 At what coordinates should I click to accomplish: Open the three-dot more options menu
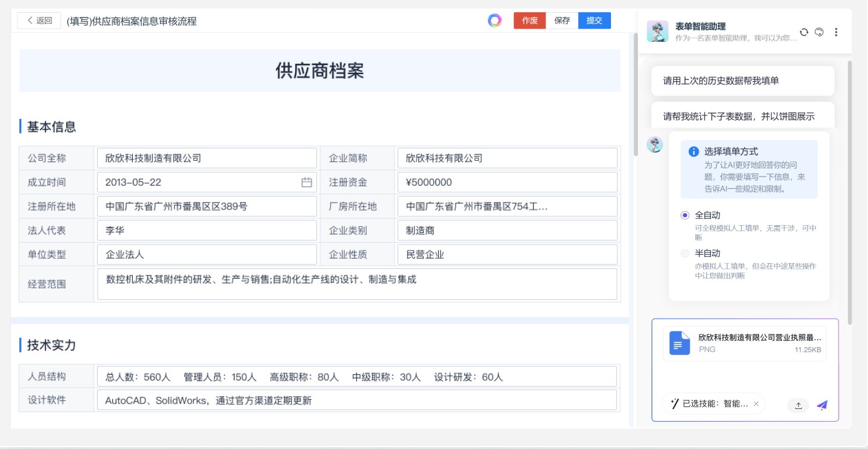tap(836, 32)
